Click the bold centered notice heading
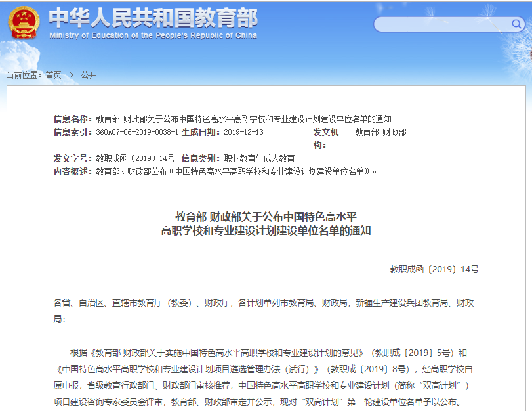 [266, 223]
